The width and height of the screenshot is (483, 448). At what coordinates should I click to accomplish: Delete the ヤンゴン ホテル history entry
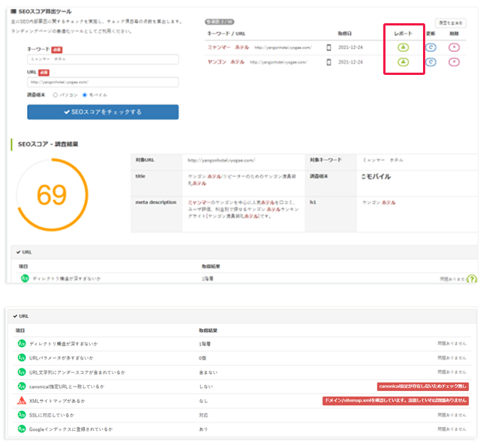click(454, 62)
